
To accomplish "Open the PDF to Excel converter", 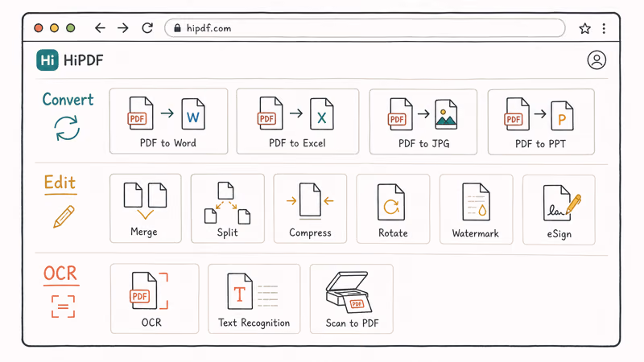I will click(297, 121).
